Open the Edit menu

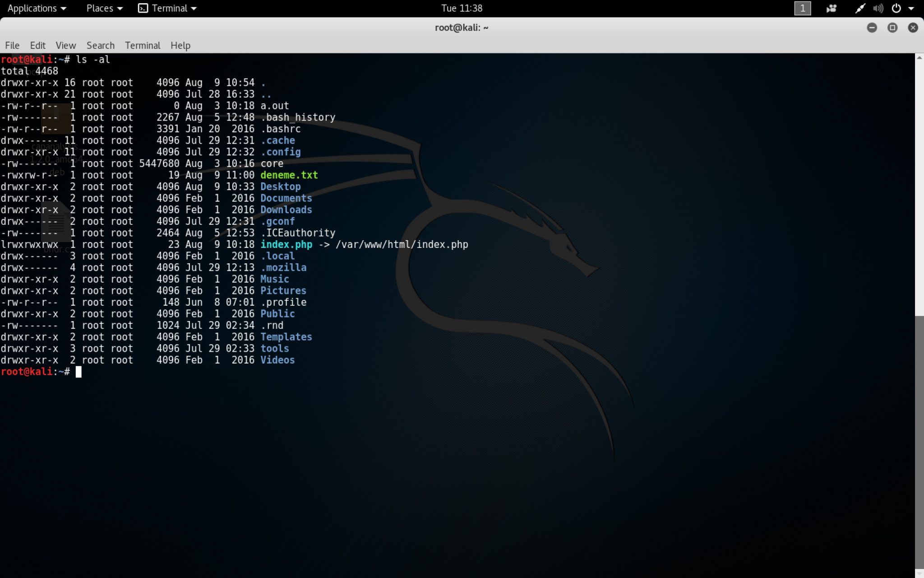tap(37, 46)
